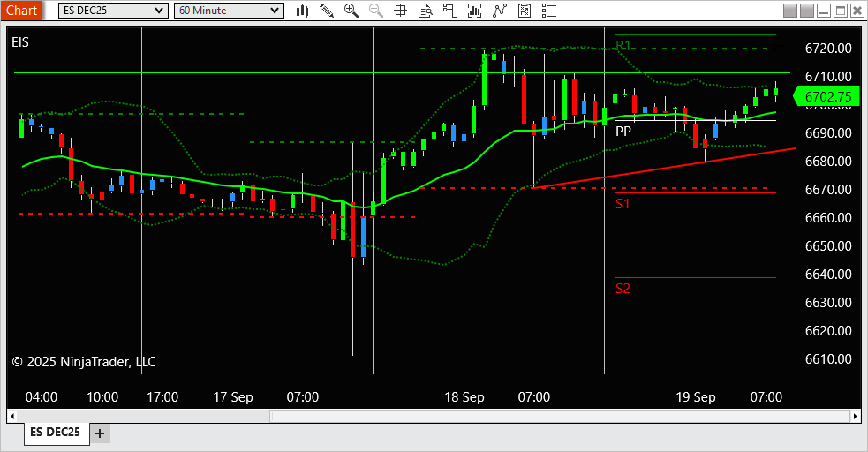Click the 17 Sep time axis label
The image size is (868, 452).
coord(233,397)
